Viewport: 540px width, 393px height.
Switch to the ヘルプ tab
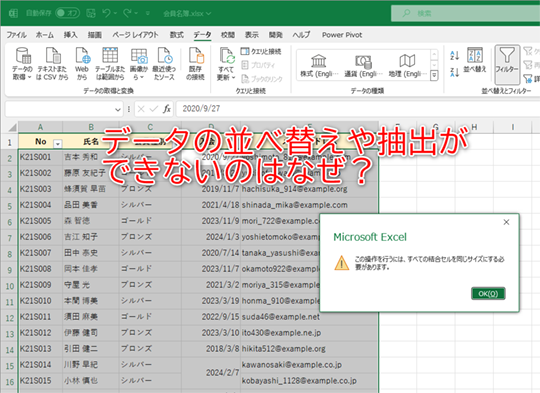point(301,35)
